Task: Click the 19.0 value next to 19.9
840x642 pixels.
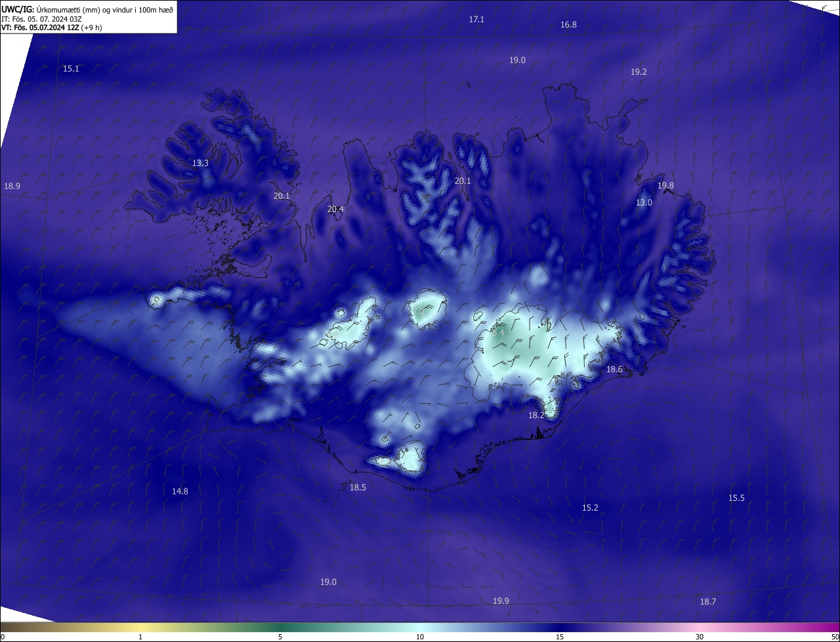Action: coord(328,582)
